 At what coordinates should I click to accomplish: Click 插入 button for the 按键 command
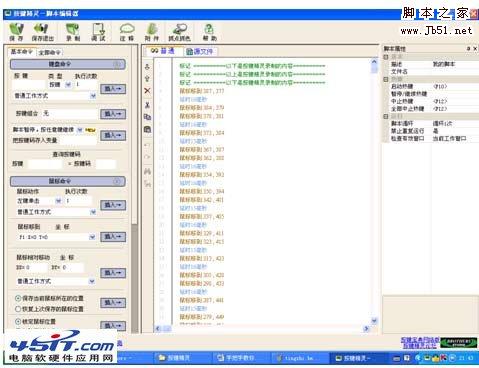pyautogui.click(x=113, y=89)
